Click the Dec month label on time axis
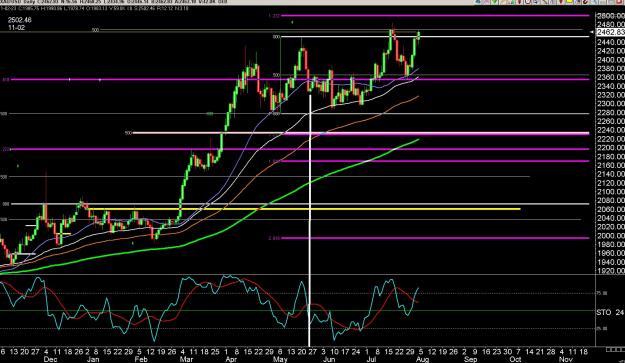The height and width of the screenshot is (363, 625). (50, 359)
